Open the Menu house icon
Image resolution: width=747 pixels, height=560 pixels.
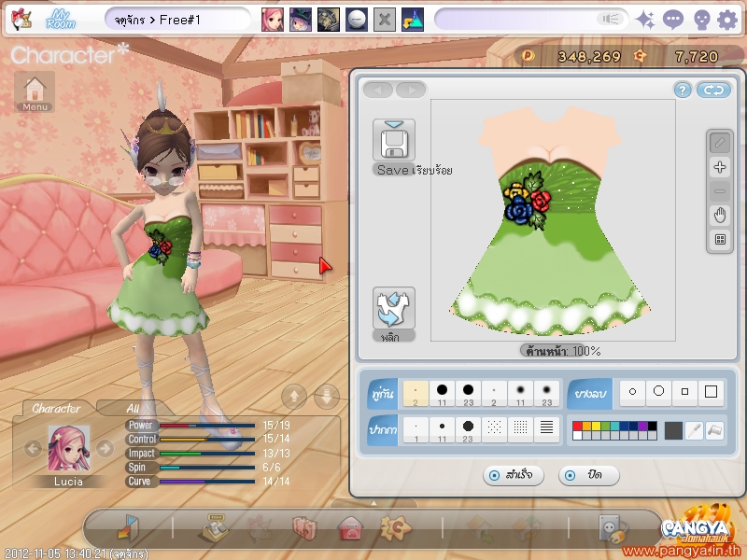tap(35, 92)
